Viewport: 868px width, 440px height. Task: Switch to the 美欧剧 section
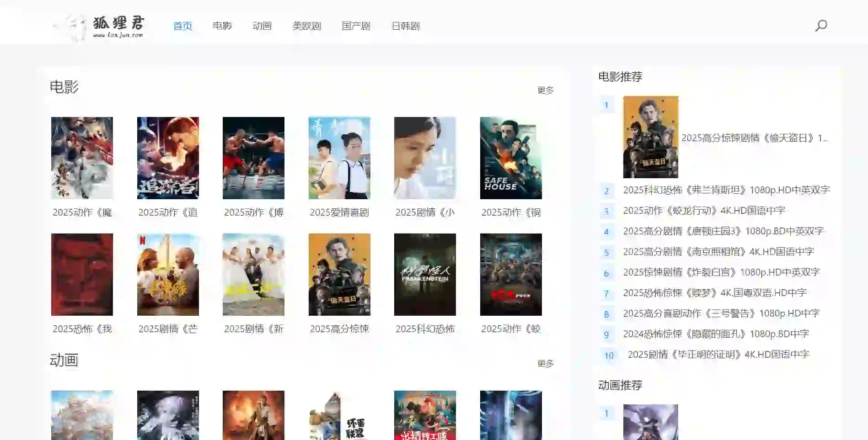coord(307,26)
